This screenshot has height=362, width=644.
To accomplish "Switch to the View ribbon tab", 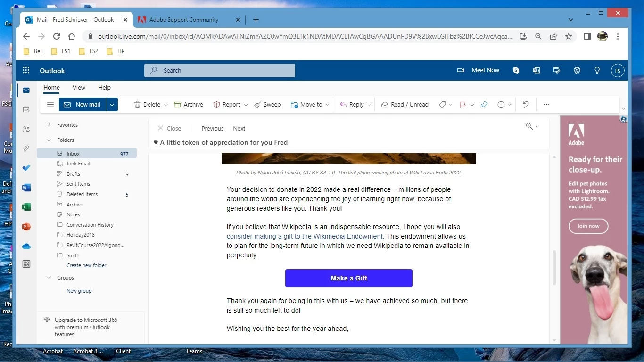I will 79,88.
